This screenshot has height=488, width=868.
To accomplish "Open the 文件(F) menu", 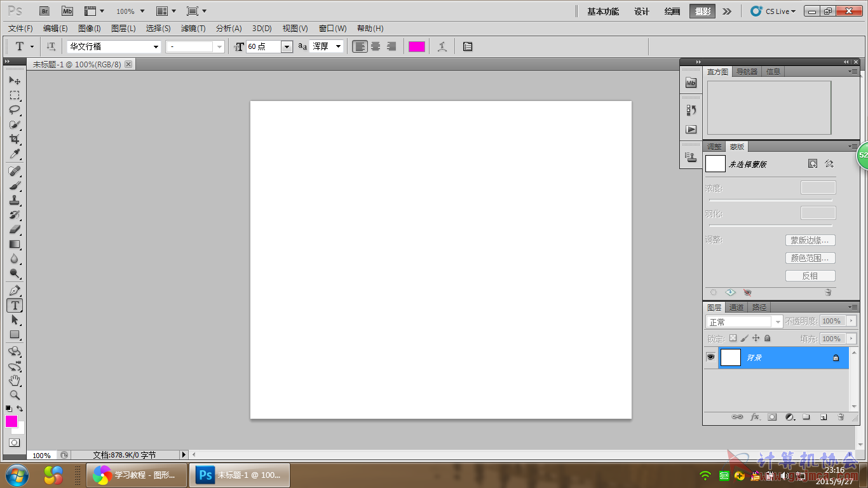I will (20, 29).
